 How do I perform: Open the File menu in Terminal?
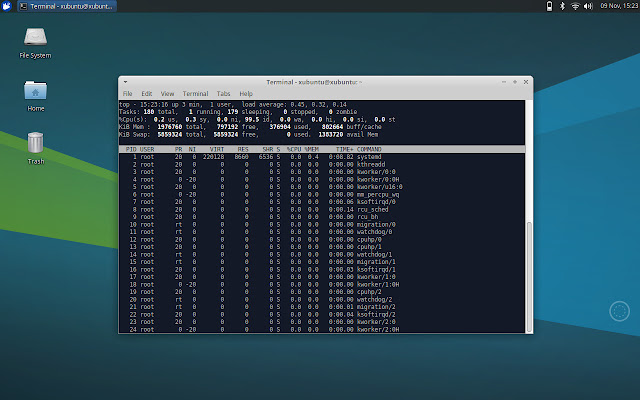coord(127,93)
